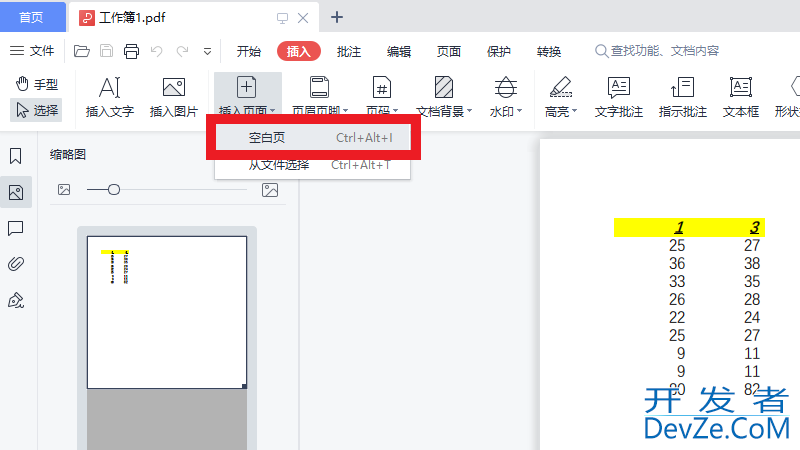The image size is (800, 450).
Task: Choose 空白页 from the insert menu
Action: click(313, 138)
